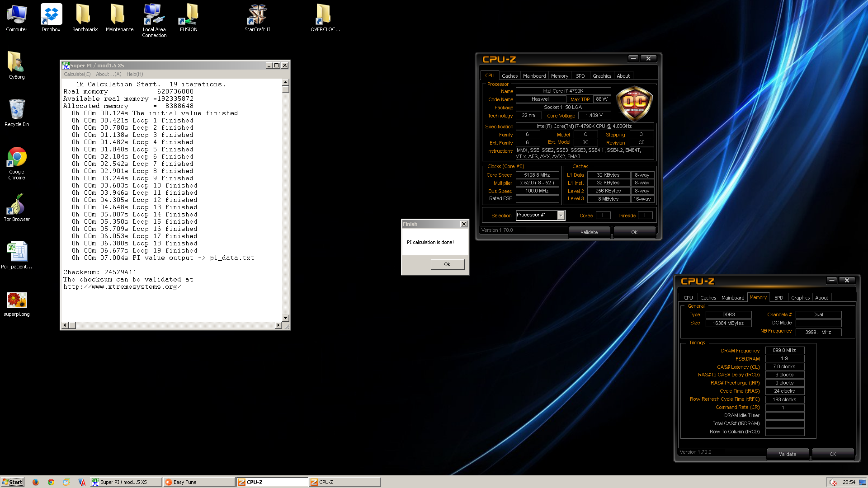The image size is (868, 488).
Task: Click the taskbar clock showing 20:54
Action: (x=849, y=482)
